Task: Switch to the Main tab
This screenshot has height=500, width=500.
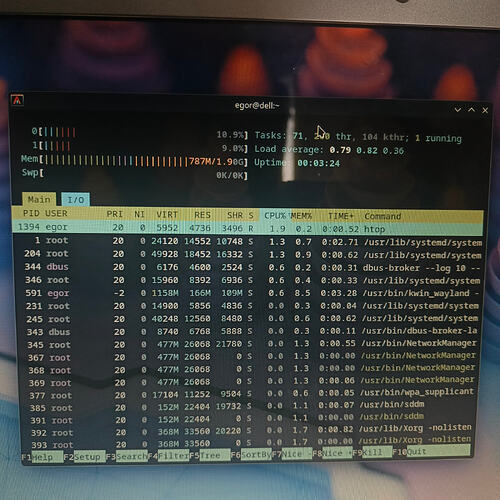Action: pyautogui.click(x=39, y=199)
